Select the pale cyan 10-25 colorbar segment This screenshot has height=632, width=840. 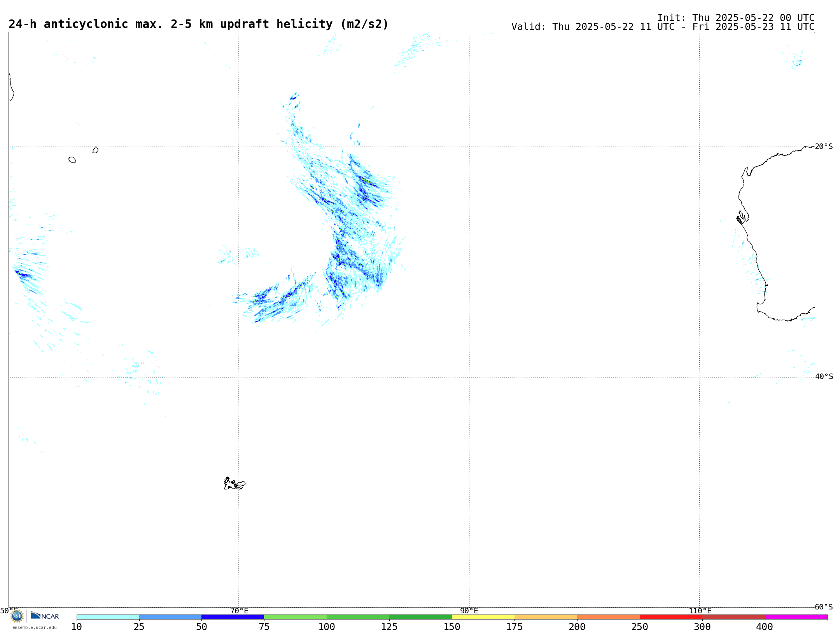108,617
